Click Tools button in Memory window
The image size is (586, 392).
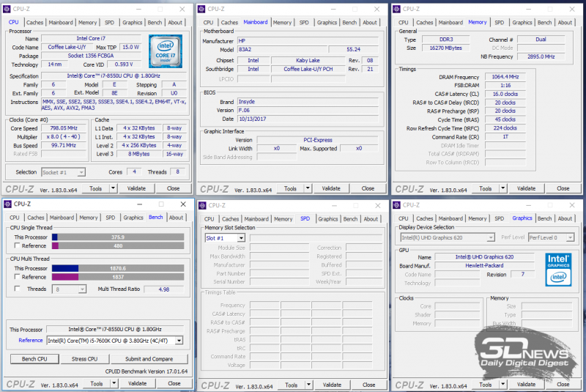(485, 188)
